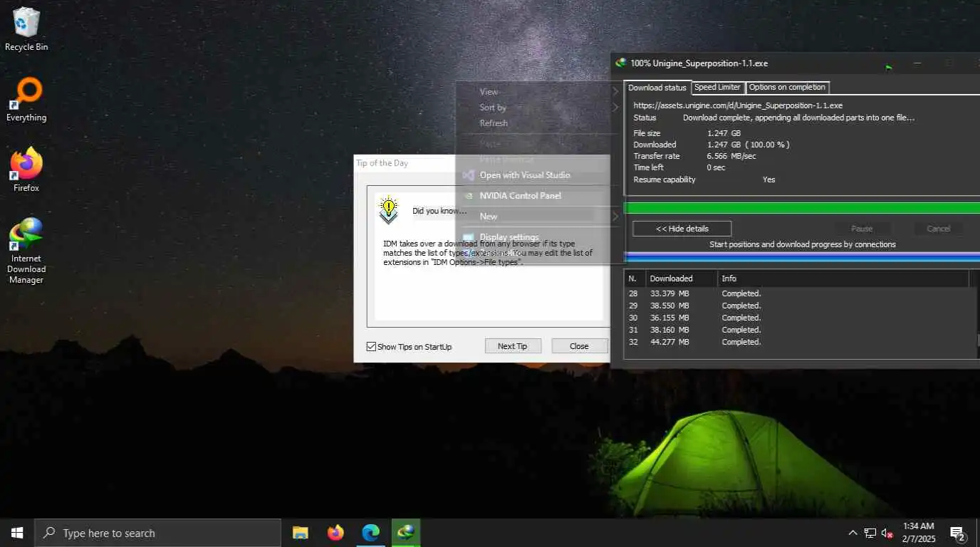Open the Speed Limiter tab

click(717, 87)
